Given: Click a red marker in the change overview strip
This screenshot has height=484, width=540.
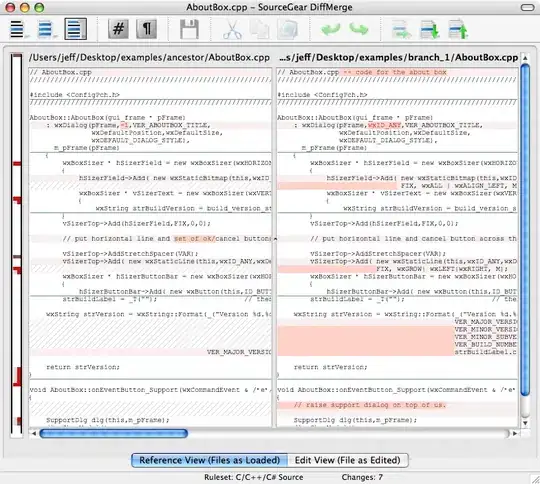Looking at the screenshot, I should (17, 164).
